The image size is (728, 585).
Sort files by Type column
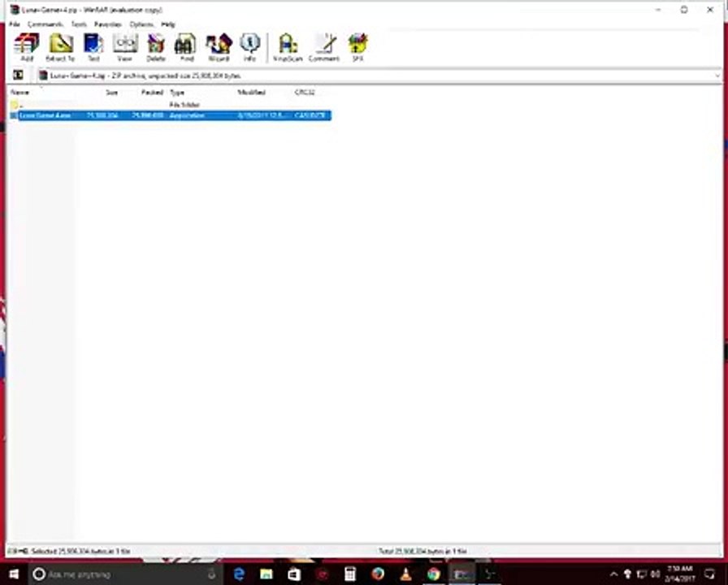(x=177, y=93)
